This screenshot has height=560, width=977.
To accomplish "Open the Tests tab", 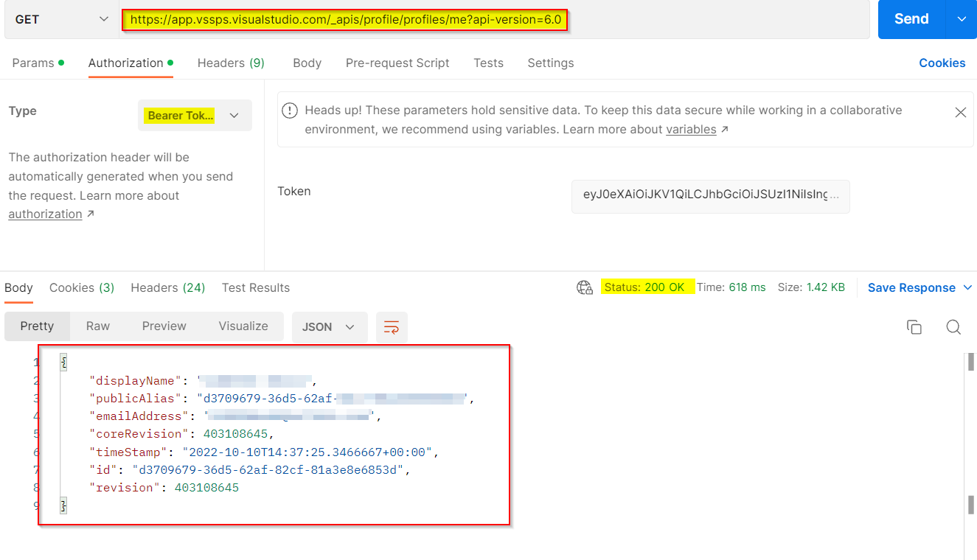I will (488, 63).
